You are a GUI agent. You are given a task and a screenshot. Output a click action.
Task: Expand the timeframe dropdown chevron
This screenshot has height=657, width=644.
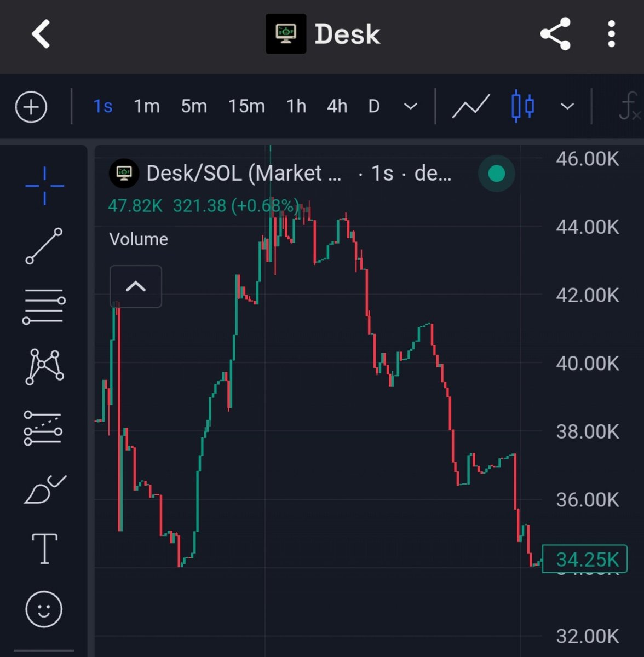411,106
